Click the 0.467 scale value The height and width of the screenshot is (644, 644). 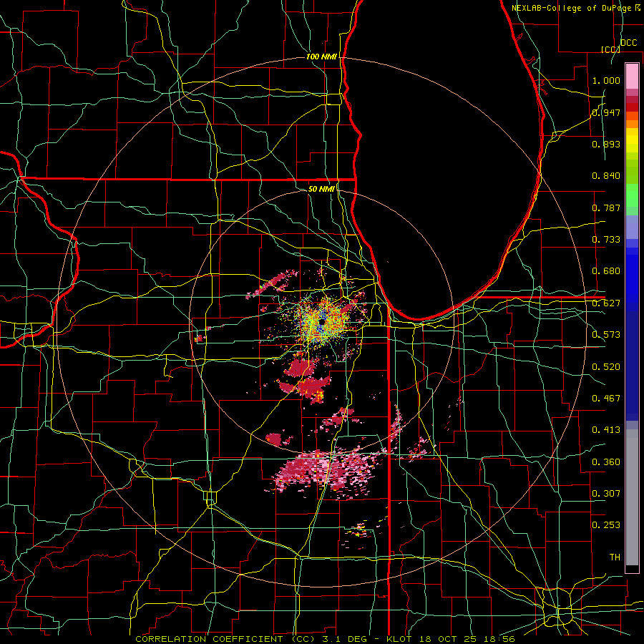click(x=606, y=399)
